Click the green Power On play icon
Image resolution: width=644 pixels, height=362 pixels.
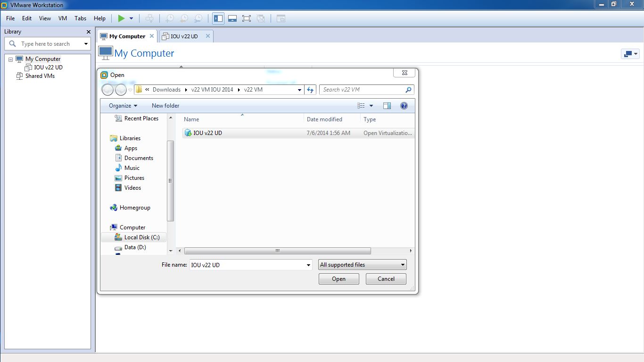tap(121, 18)
